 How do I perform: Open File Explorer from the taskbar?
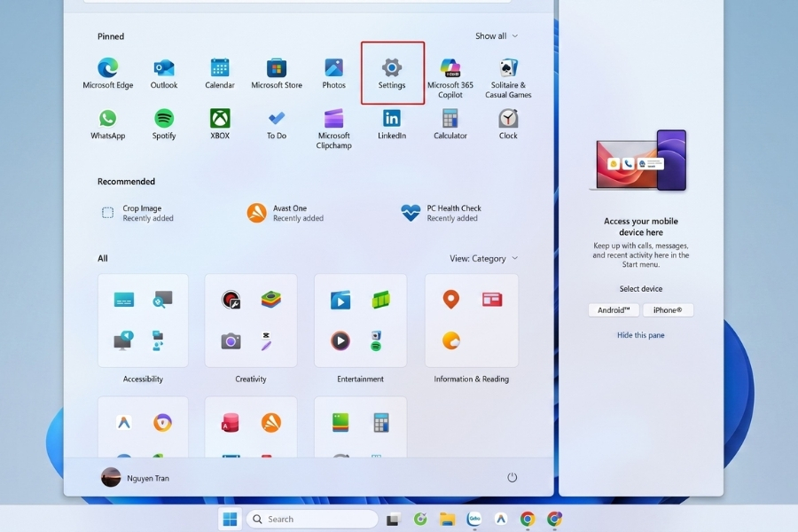click(x=448, y=520)
